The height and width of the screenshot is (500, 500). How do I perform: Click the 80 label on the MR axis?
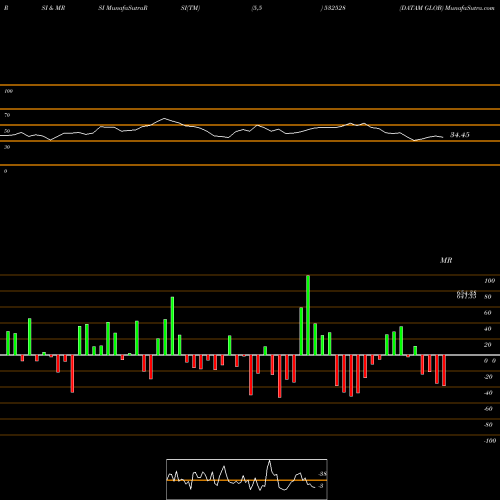pos(488,297)
